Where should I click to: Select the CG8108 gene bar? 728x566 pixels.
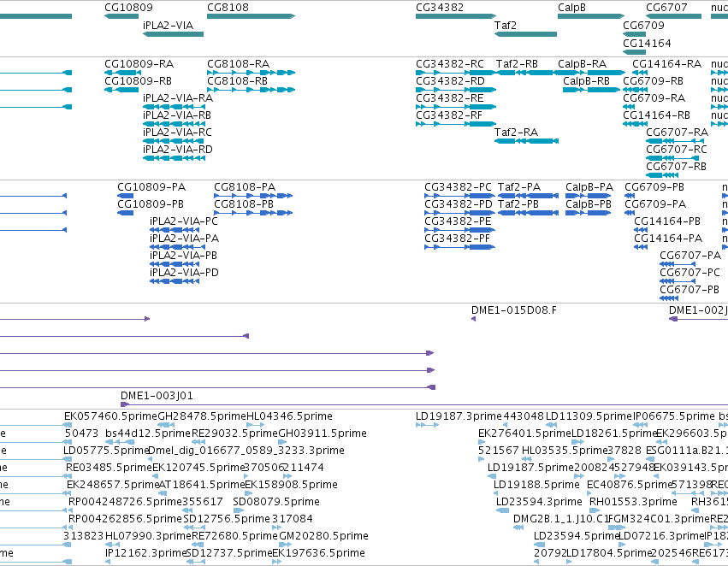pos(251,16)
